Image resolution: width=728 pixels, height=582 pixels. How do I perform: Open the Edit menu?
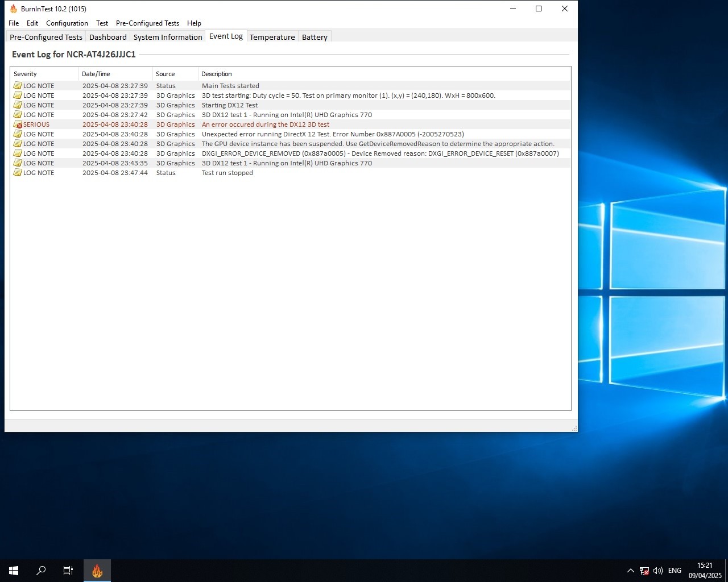click(32, 23)
